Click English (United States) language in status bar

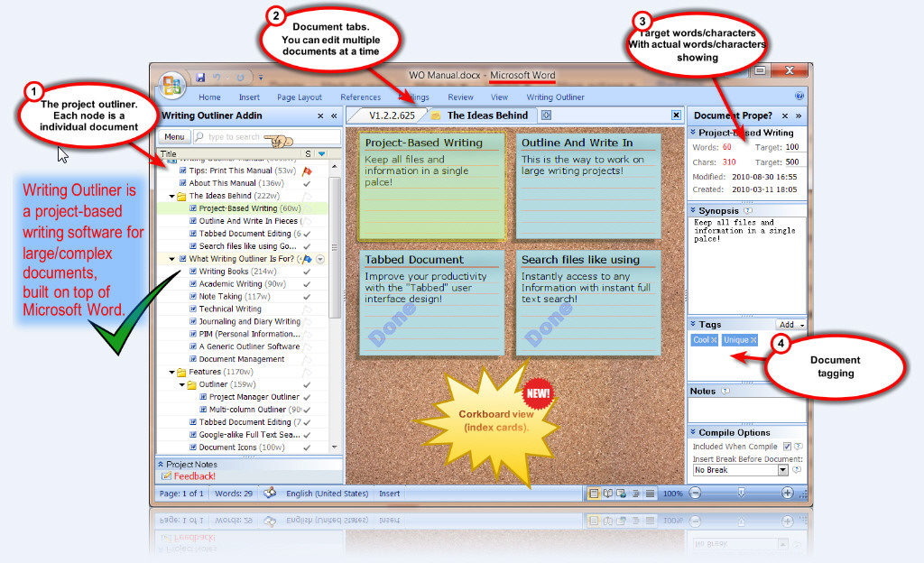(x=327, y=494)
